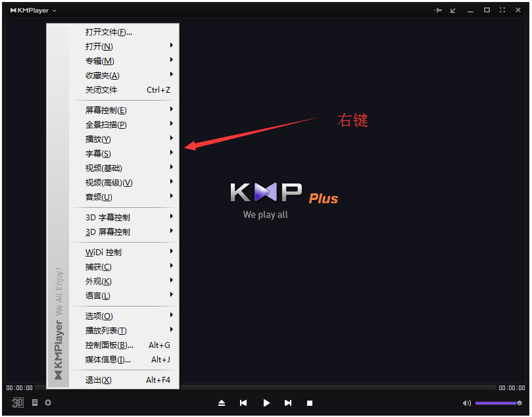Image resolution: width=532 pixels, height=417 pixels.
Task: Toggle 3D video mode
Action: click(17, 403)
